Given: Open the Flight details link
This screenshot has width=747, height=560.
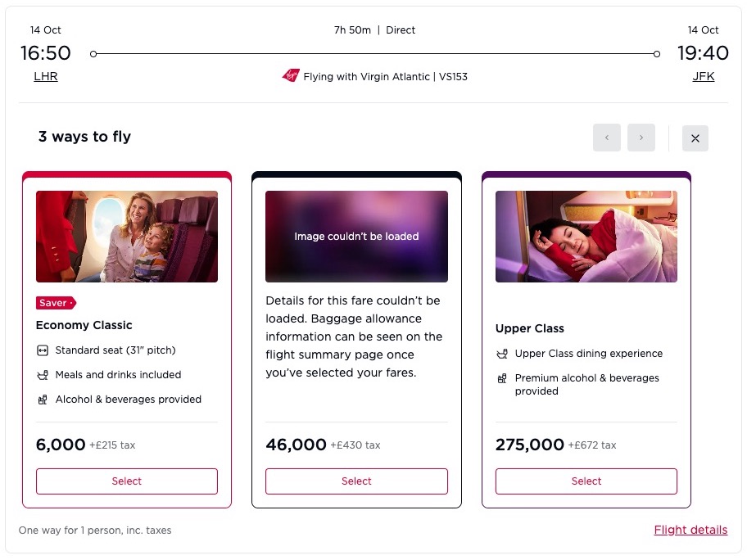Looking at the screenshot, I should pyautogui.click(x=690, y=530).
